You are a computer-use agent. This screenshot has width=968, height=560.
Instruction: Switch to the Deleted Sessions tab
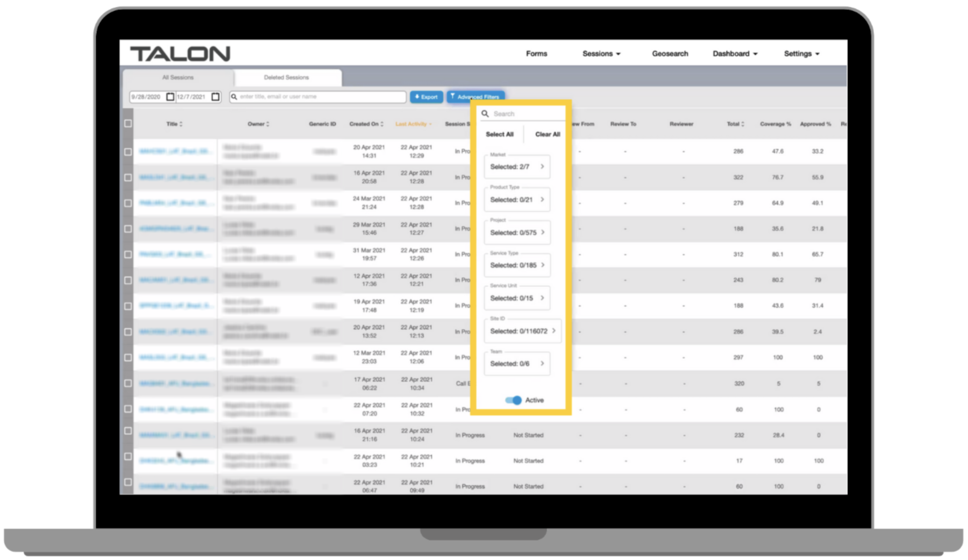click(286, 78)
